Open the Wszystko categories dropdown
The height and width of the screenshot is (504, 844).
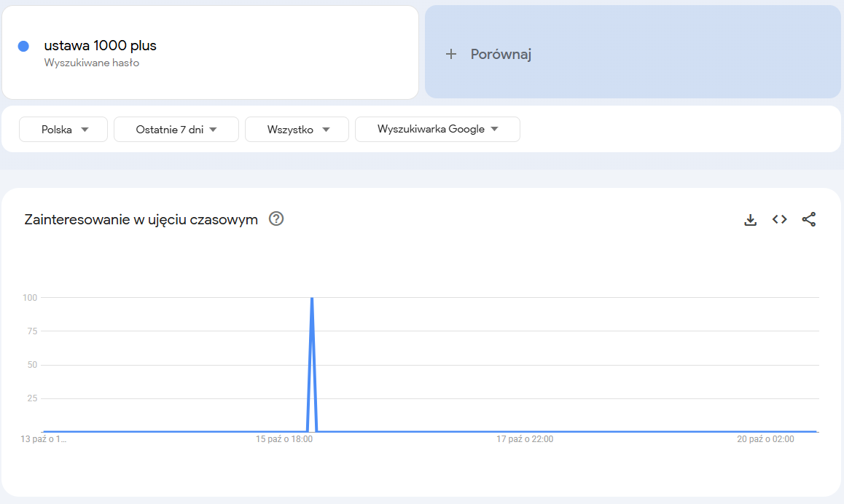tap(297, 129)
